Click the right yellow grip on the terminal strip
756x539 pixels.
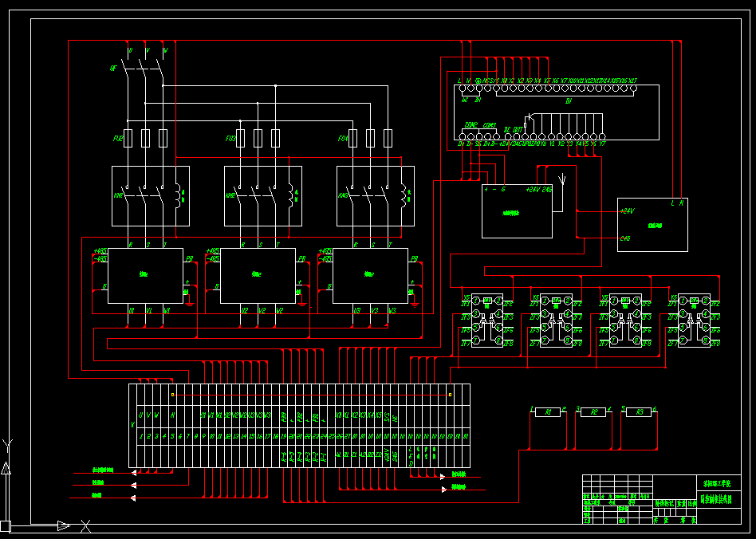click(450, 395)
